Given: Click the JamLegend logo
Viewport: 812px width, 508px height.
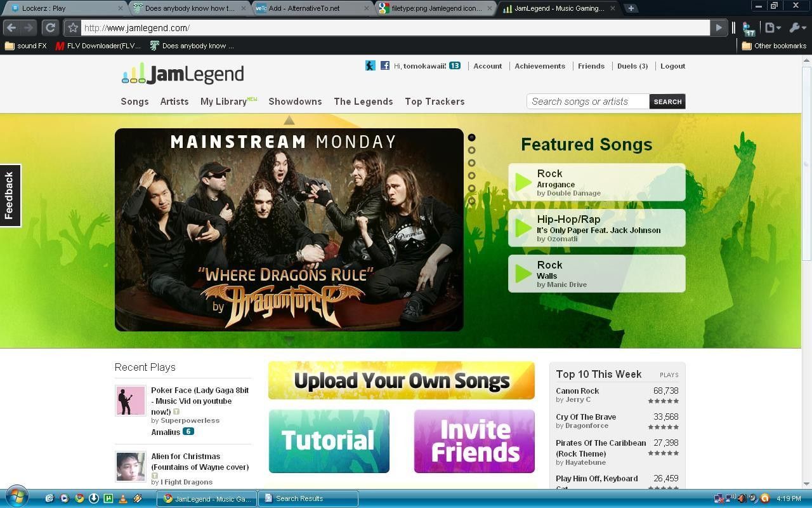Looking at the screenshot, I should (x=182, y=74).
